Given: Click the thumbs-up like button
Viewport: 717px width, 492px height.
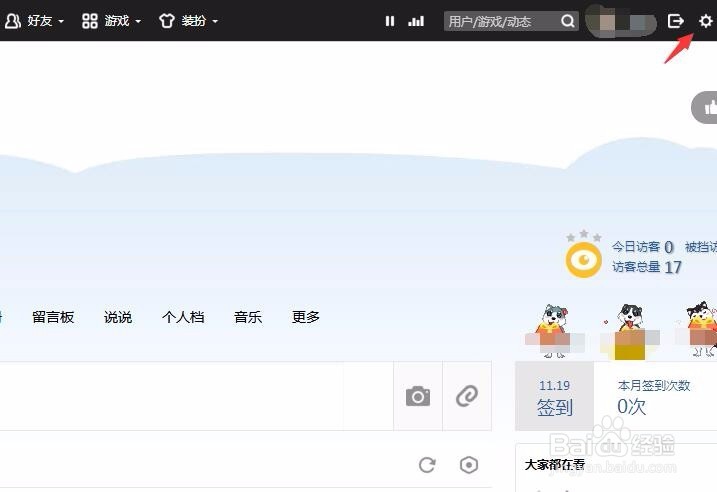Looking at the screenshot, I should (x=705, y=107).
